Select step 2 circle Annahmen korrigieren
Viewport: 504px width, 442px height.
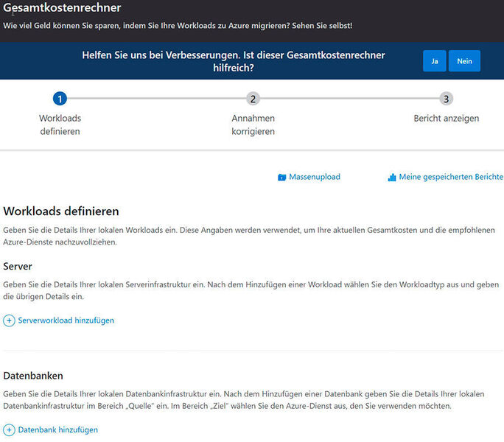point(253,99)
